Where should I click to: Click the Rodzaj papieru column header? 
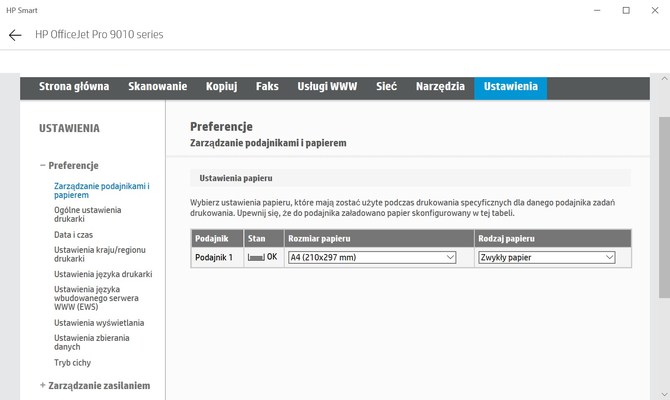pos(552,238)
